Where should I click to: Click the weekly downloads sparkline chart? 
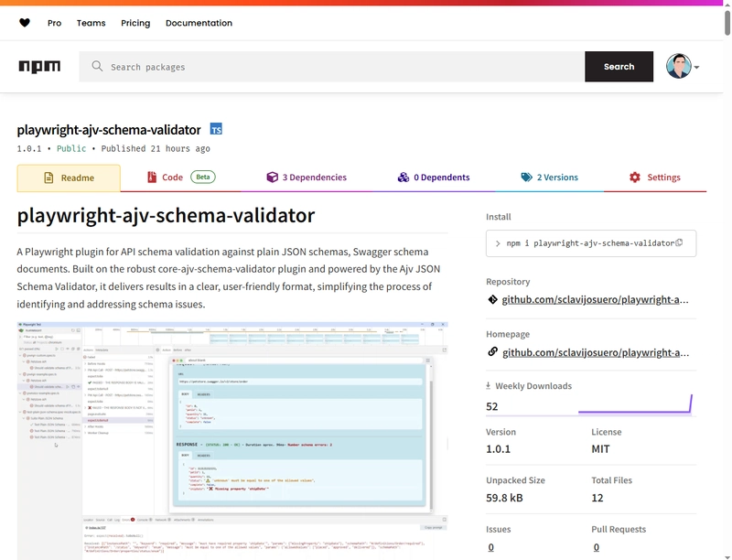[635, 404]
